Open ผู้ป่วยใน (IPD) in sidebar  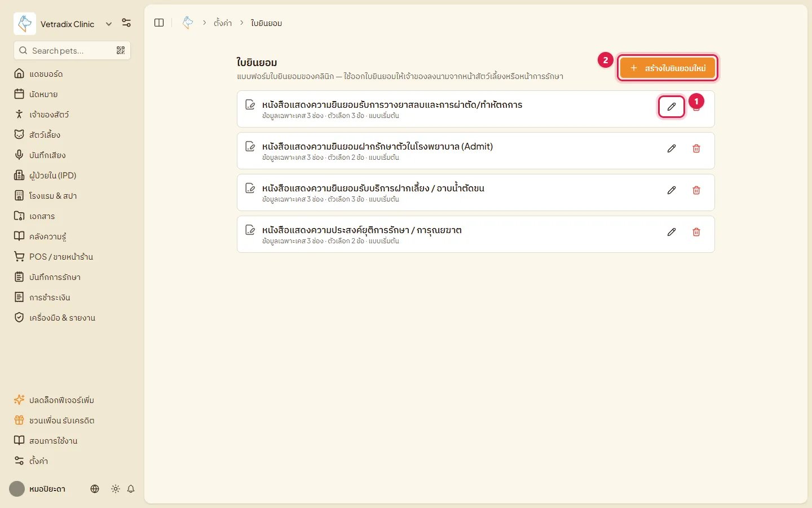(x=72, y=176)
